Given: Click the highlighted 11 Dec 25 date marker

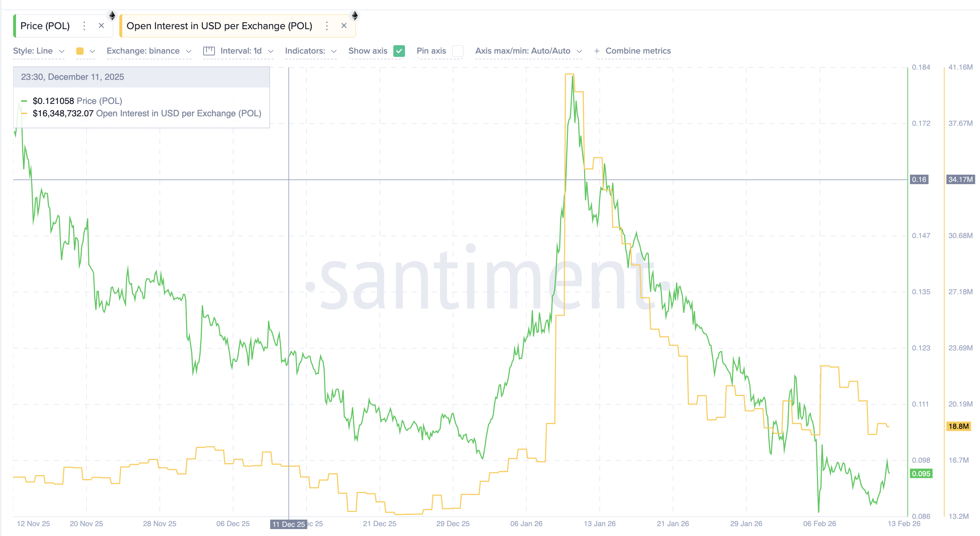Looking at the screenshot, I should pos(288,524).
